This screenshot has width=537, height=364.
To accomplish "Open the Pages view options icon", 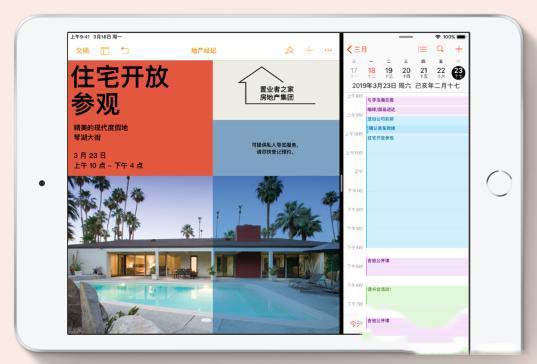I will click(x=105, y=51).
